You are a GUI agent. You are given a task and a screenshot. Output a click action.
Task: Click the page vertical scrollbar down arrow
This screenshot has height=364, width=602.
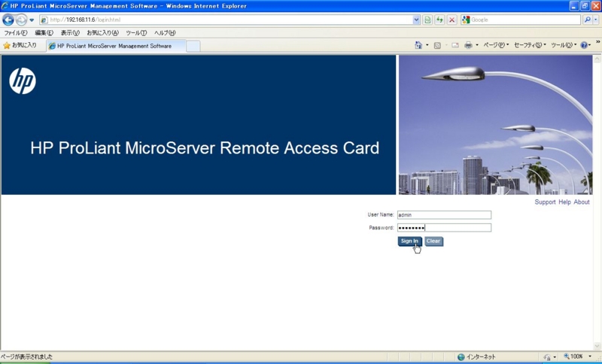pyautogui.click(x=597, y=346)
